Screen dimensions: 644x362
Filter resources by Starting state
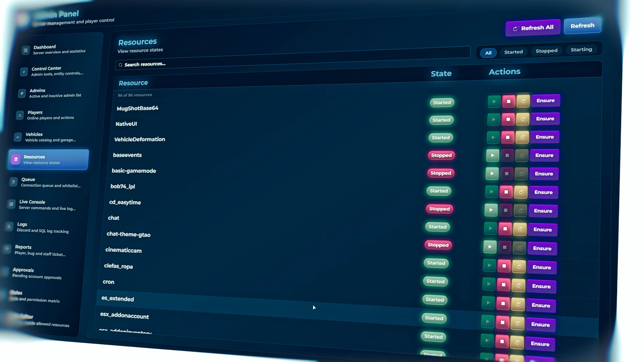[x=581, y=50]
